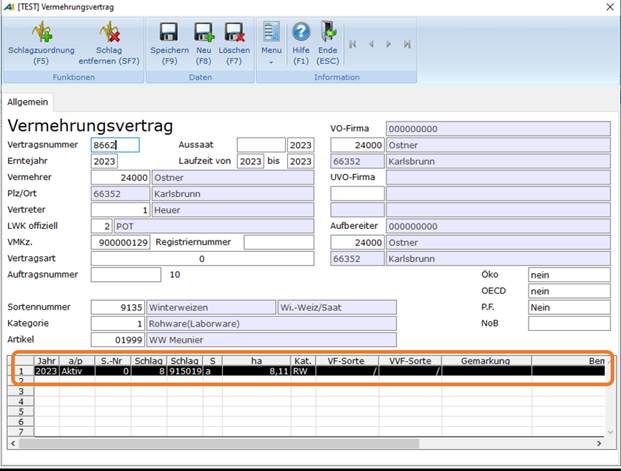This screenshot has height=471, width=621.
Task: Exit via the Ende (ESC) icon
Action: coord(328,32)
